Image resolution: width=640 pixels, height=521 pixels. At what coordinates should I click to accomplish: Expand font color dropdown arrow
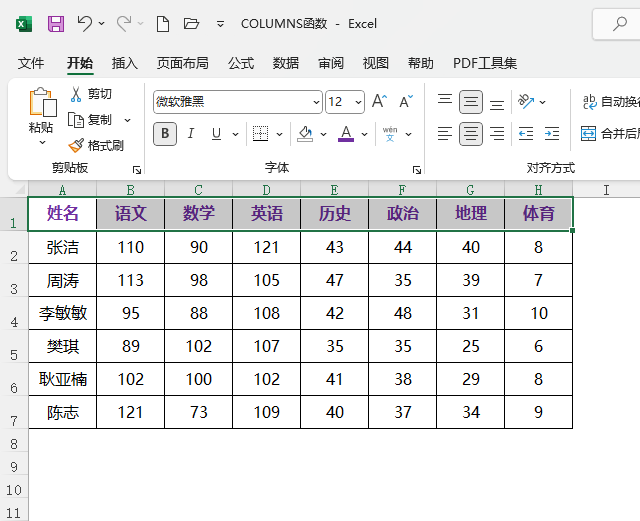pos(364,134)
